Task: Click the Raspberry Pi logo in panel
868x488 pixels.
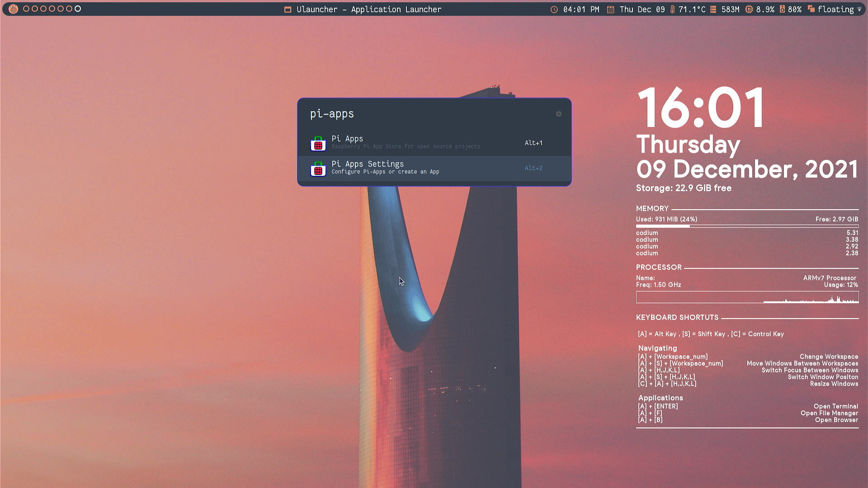Action: point(13,9)
